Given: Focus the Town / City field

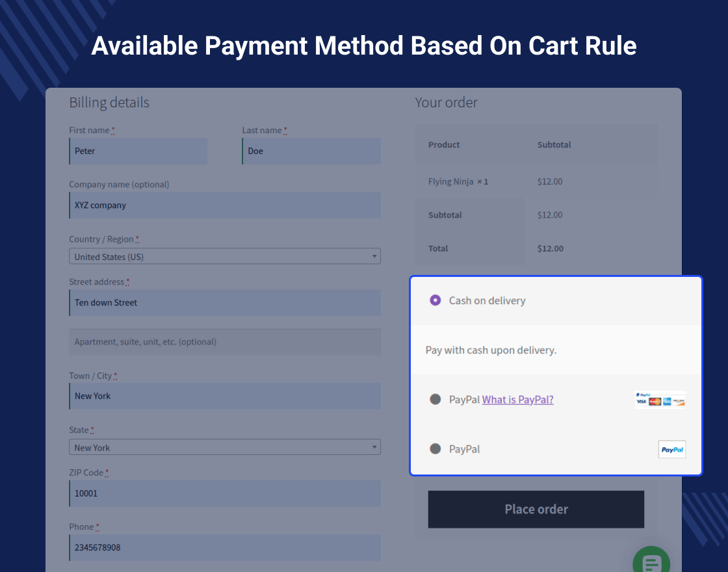Looking at the screenshot, I should [225, 396].
